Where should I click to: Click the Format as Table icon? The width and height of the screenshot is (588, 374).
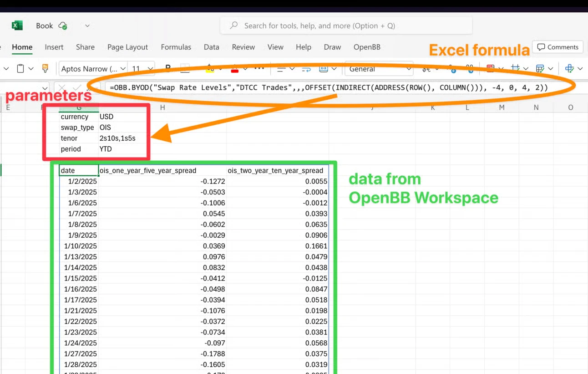(x=540, y=69)
